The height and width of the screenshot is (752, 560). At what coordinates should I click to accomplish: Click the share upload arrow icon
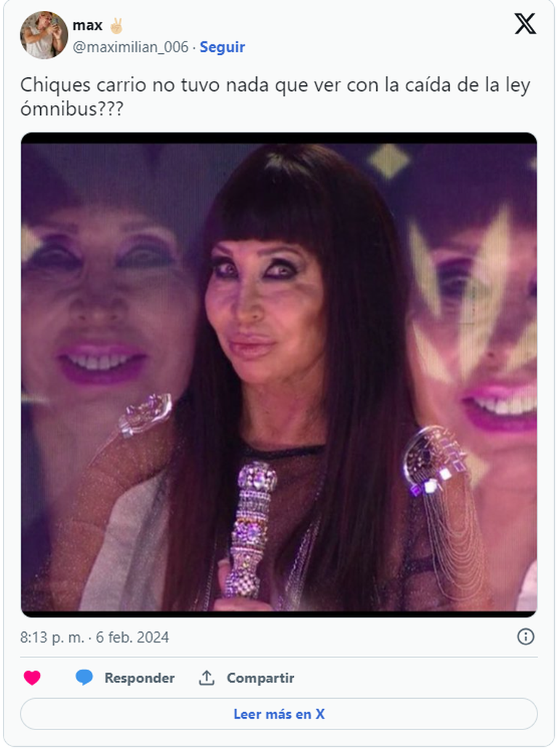pyautogui.click(x=207, y=678)
